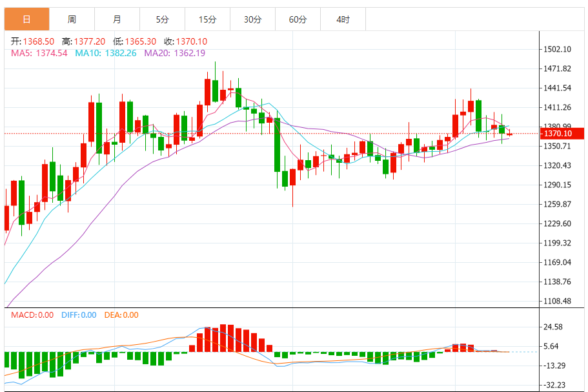Click the 1199.32 price axis label
The image size is (588, 392).
pos(557,243)
